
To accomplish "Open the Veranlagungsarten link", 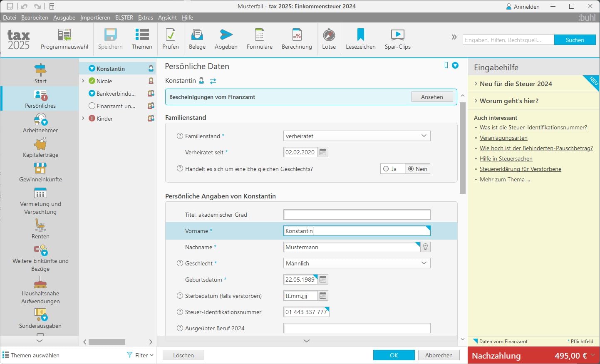I will (x=503, y=138).
